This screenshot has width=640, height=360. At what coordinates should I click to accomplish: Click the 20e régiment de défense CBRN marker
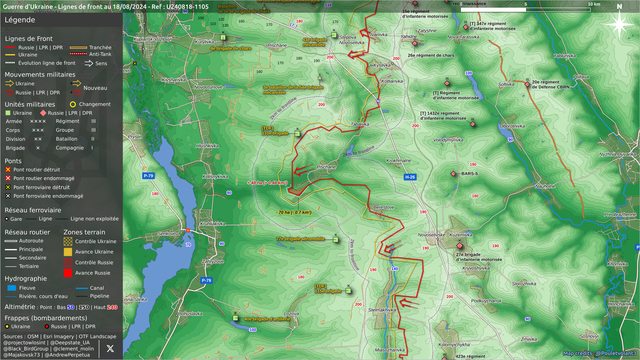pos(527,84)
